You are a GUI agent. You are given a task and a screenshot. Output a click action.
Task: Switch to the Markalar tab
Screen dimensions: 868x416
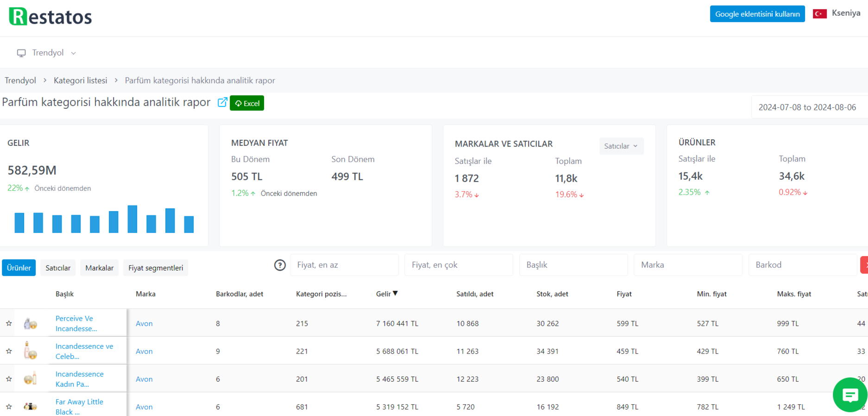point(100,268)
